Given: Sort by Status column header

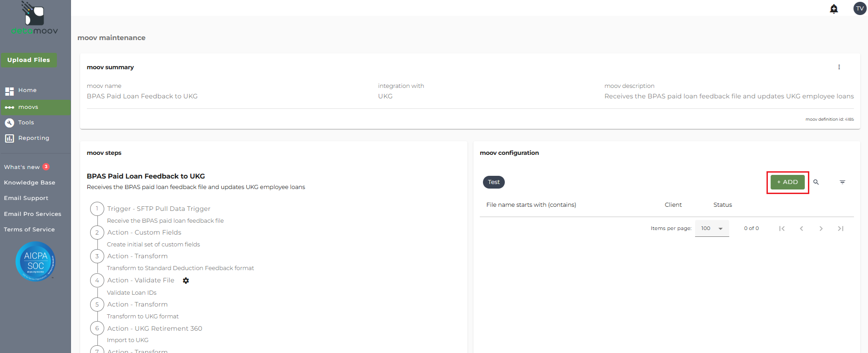Looking at the screenshot, I should point(723,205).
